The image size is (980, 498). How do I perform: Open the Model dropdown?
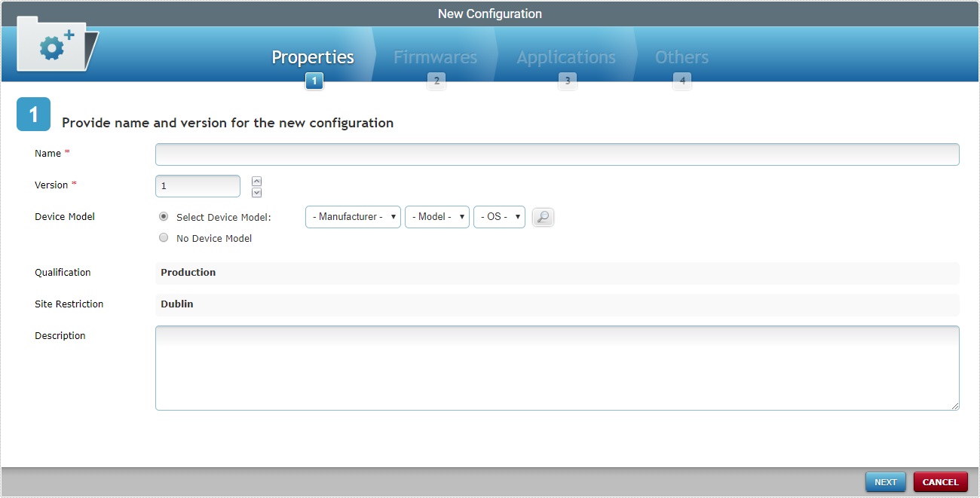(x=436, y=216)
